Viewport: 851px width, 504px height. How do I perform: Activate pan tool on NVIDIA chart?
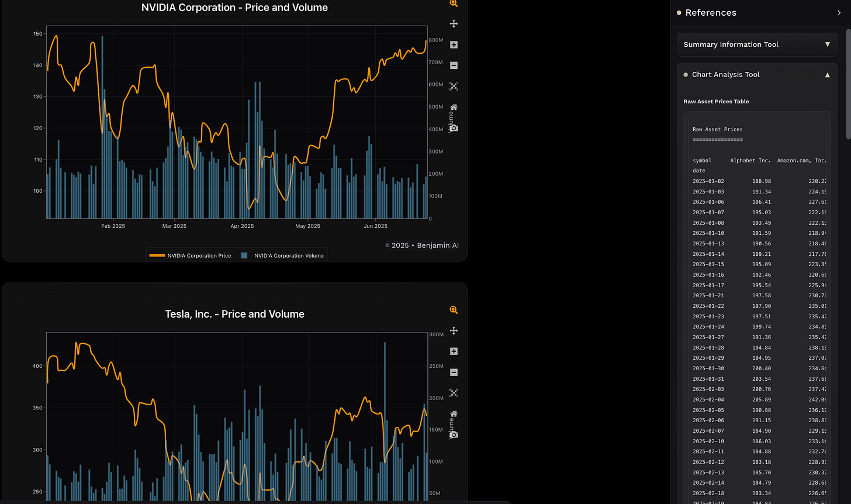coord(454,24)
